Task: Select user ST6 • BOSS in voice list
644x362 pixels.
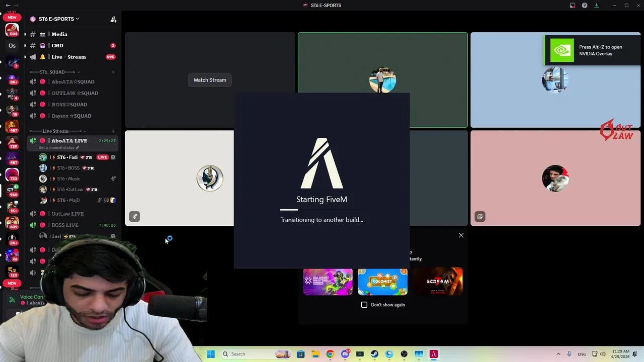Action: 78,168
